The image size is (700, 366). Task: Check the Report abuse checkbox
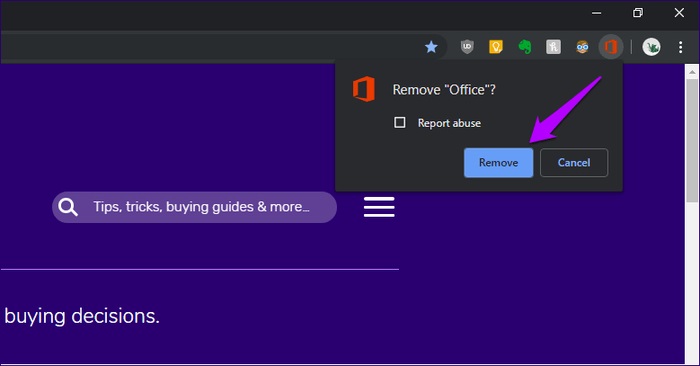pyautogui.click(x=400, y=122)
